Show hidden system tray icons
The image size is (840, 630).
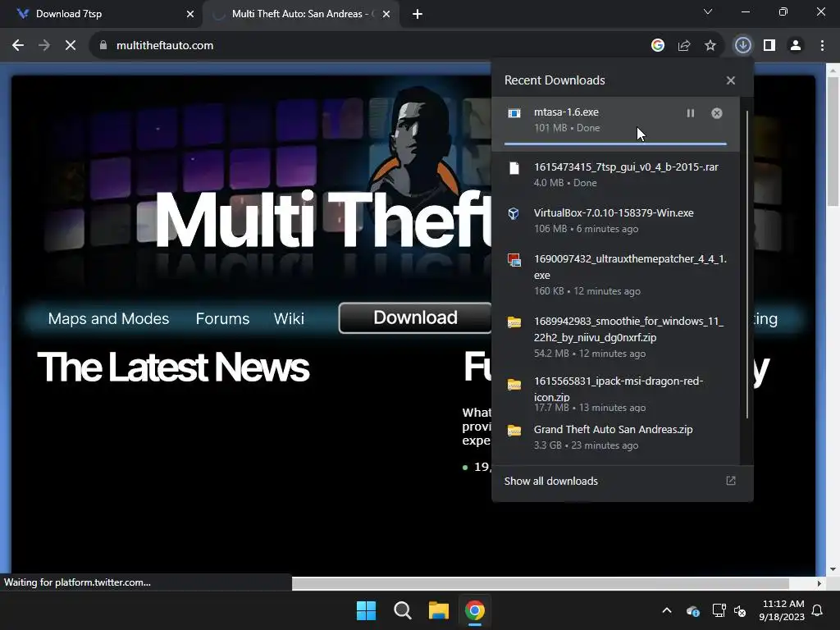(x=667, y=610)
